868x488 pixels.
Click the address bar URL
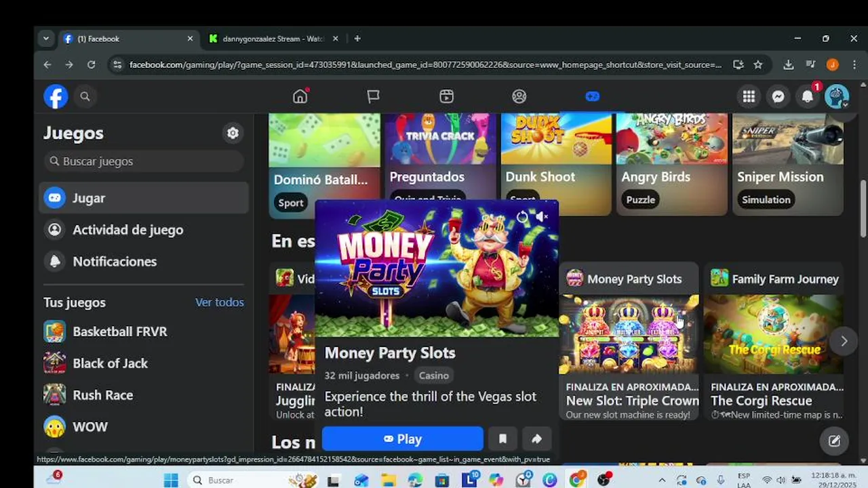pos(425,64)
